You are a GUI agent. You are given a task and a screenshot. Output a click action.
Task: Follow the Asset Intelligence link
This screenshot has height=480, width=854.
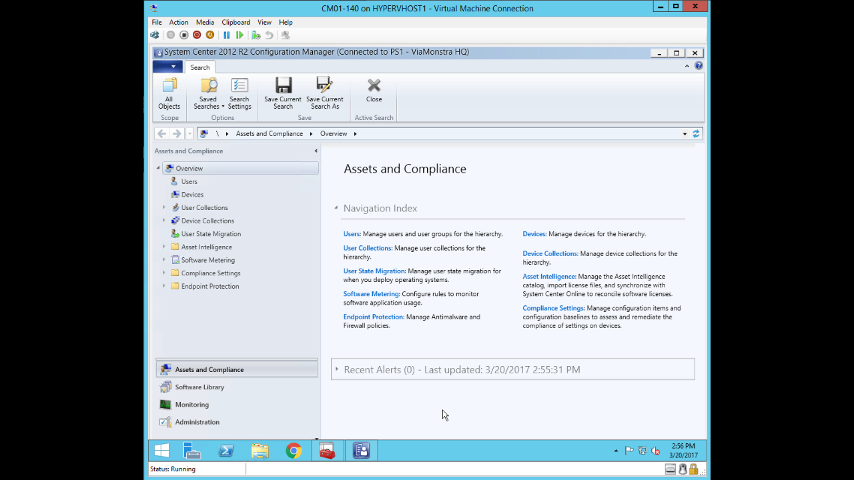coord(549,276)
